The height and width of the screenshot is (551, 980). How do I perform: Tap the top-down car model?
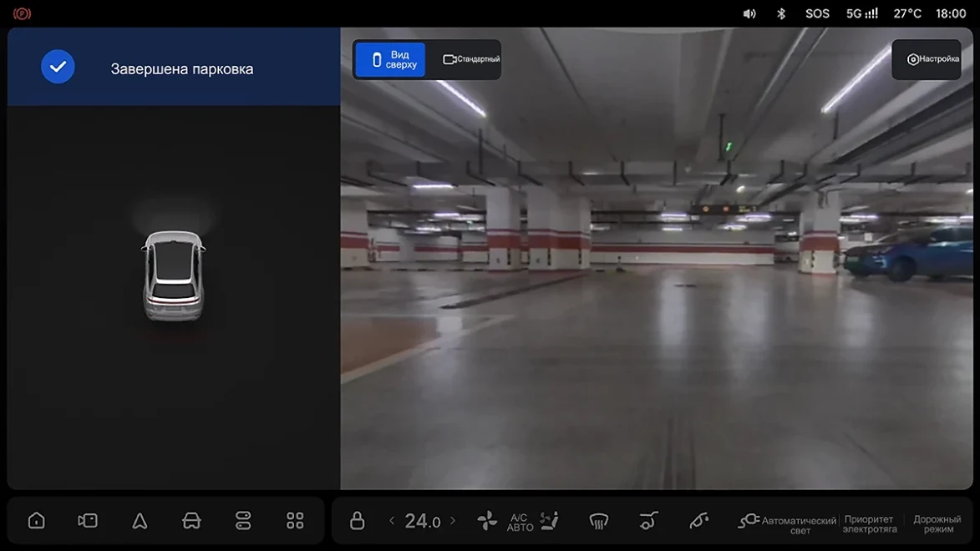click(173, 275)
